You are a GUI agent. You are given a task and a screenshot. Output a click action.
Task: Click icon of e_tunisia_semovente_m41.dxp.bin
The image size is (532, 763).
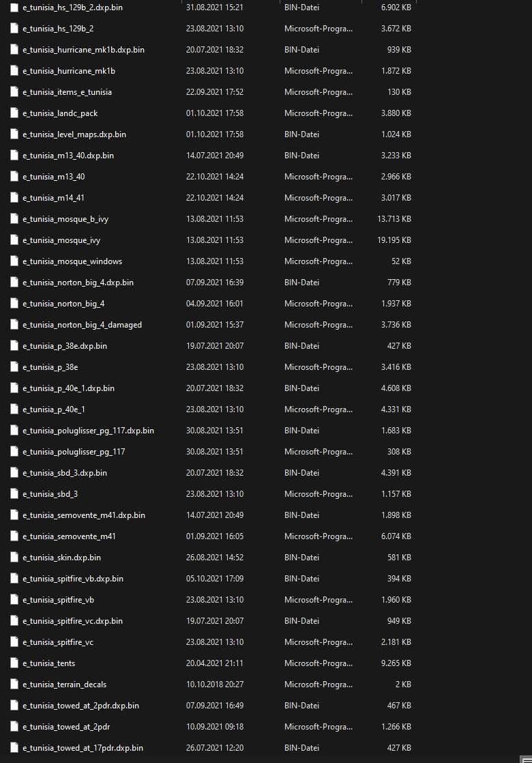[14, 515]
